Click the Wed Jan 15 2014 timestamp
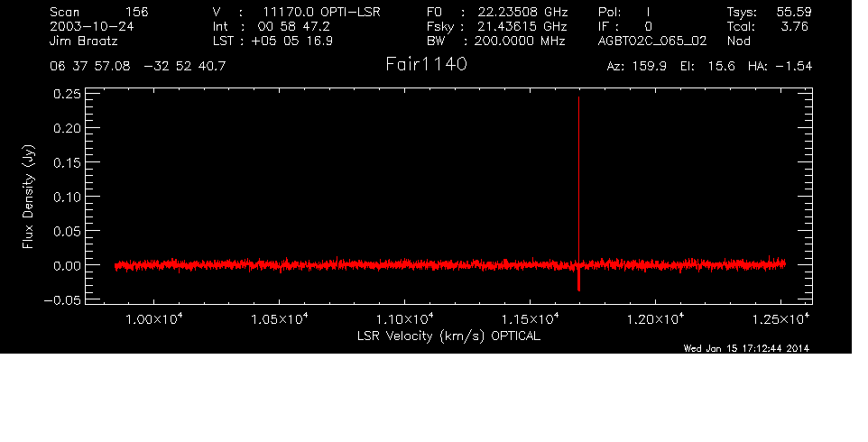This screenshot has width=868, height=442. click(x=746, y=348)
